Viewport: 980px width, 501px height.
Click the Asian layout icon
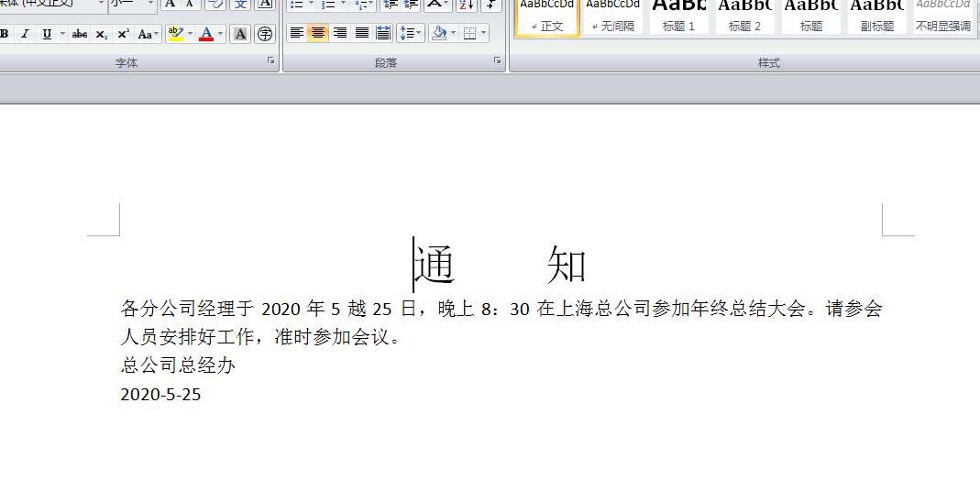tap(437, 4)
